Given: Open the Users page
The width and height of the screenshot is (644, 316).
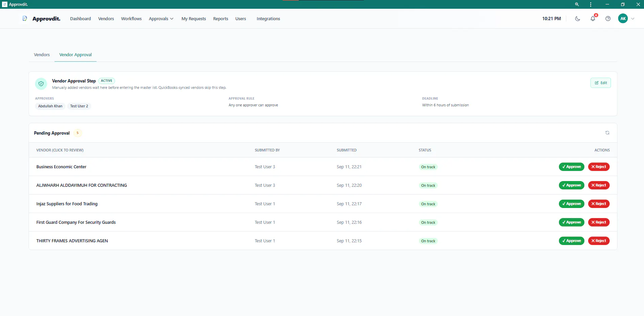Looking at the screenshot, I should click(241, 19).
